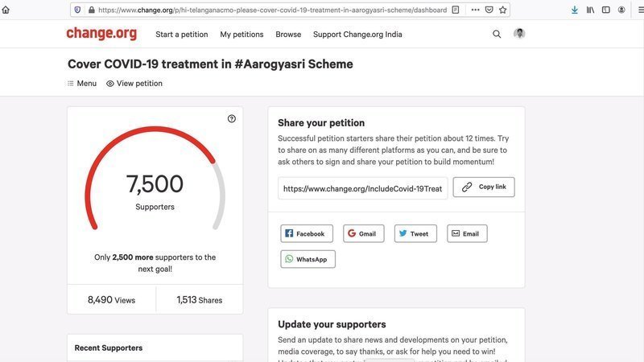Click the Change.org logo
This screenshot has width=644, height=362.
coord(101,34)
